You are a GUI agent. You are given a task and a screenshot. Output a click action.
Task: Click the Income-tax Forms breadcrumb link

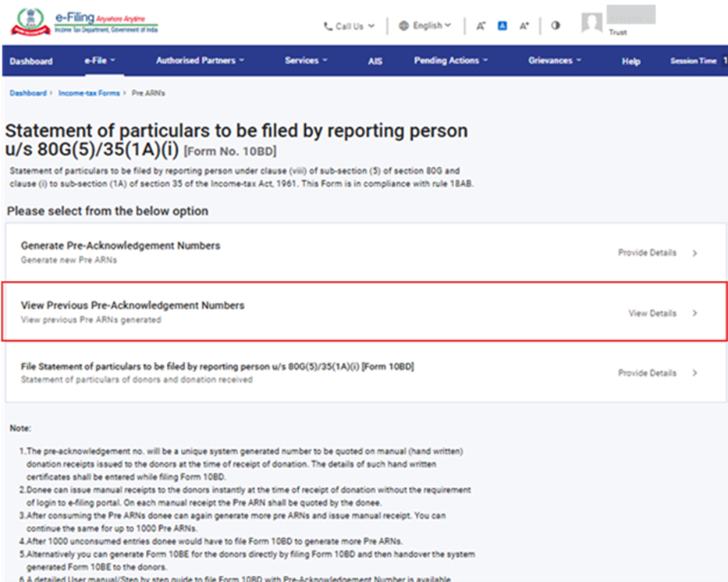[89, 93]
